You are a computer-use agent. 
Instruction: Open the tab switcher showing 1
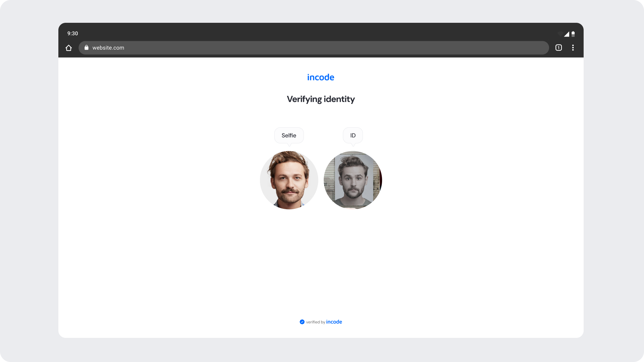(x=558, y=48)
